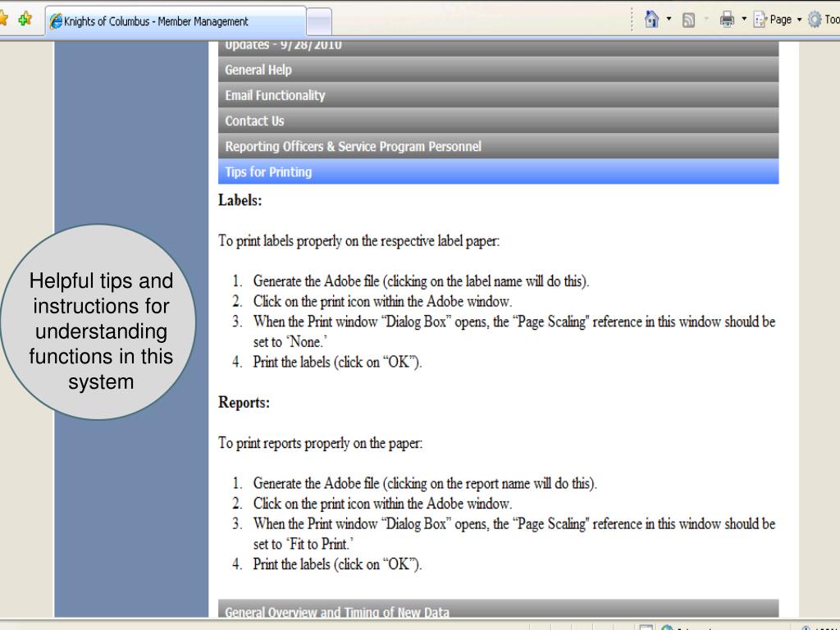
Task: Open the Page menu
Action: pos(778,20)
